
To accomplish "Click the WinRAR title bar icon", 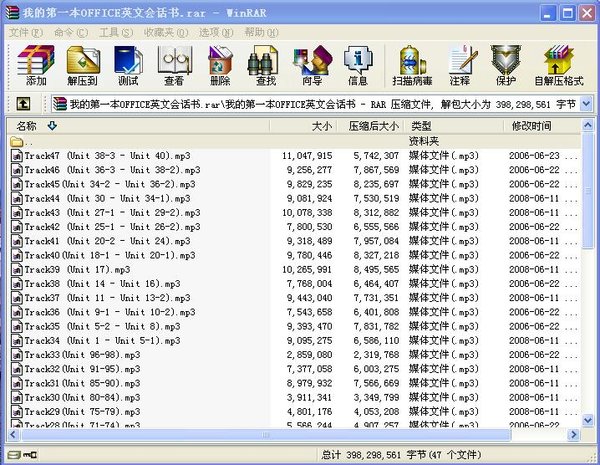I will pos(11,13).
